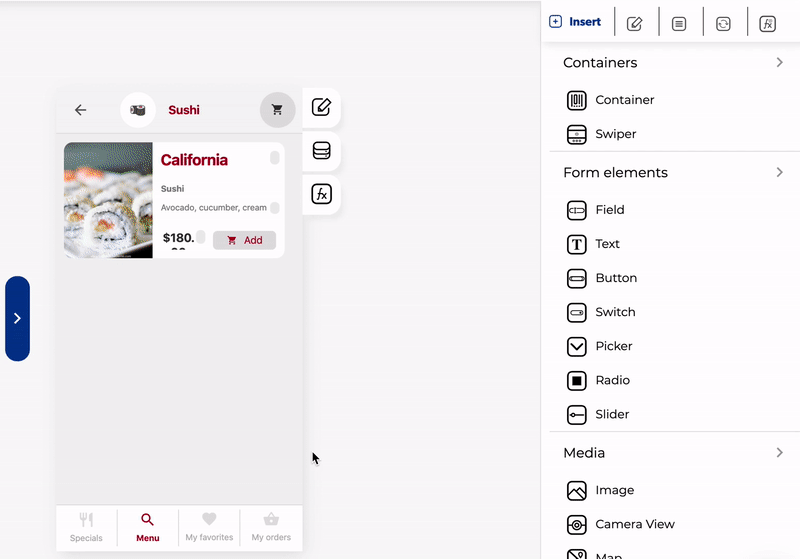Screen dimensions: 800x559
Task: Collapse the Containers section chevron
Action: pos(779,62)
